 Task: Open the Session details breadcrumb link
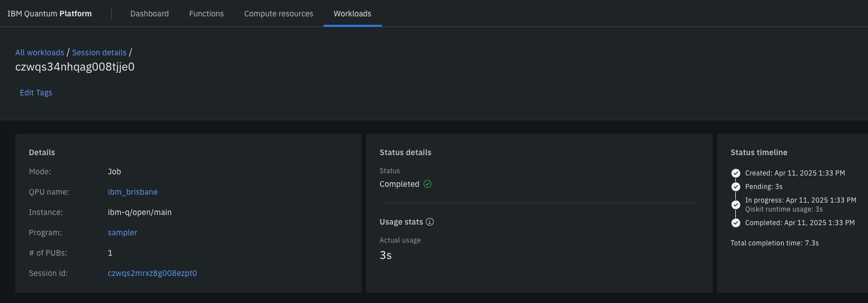click(x=99, y=52)
